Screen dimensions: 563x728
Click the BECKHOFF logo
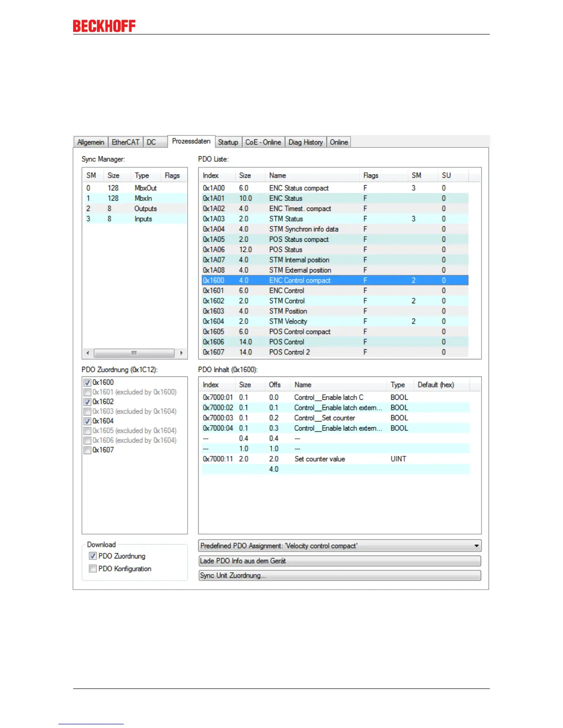(104, 26)
